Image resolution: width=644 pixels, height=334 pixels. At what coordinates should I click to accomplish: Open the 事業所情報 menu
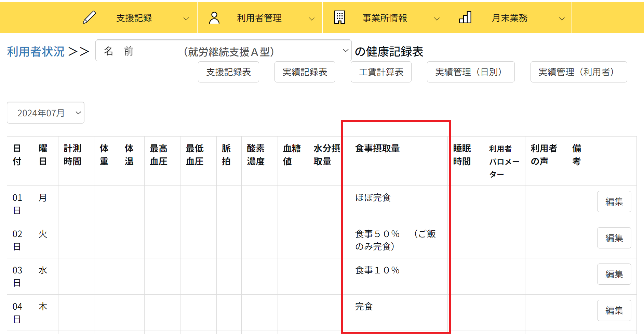click(385, 18)
